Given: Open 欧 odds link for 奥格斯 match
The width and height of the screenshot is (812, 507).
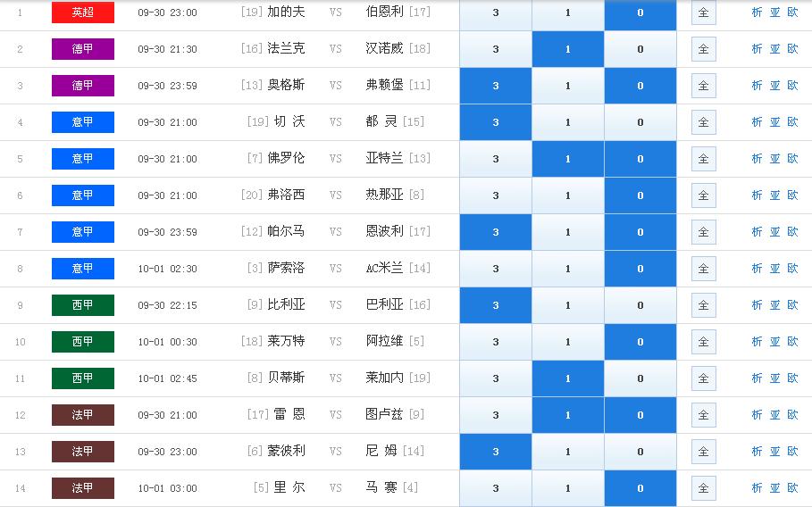Looking at the screenshot, I should 793,86.
